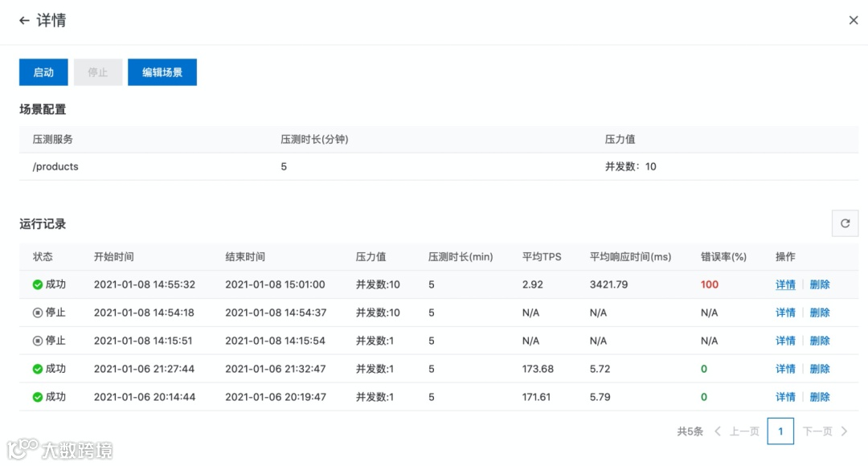This screenshot has height=466, width=868.
Task: Click green 0 error rate of 20:14:44 run
Action: coord(703,397)
